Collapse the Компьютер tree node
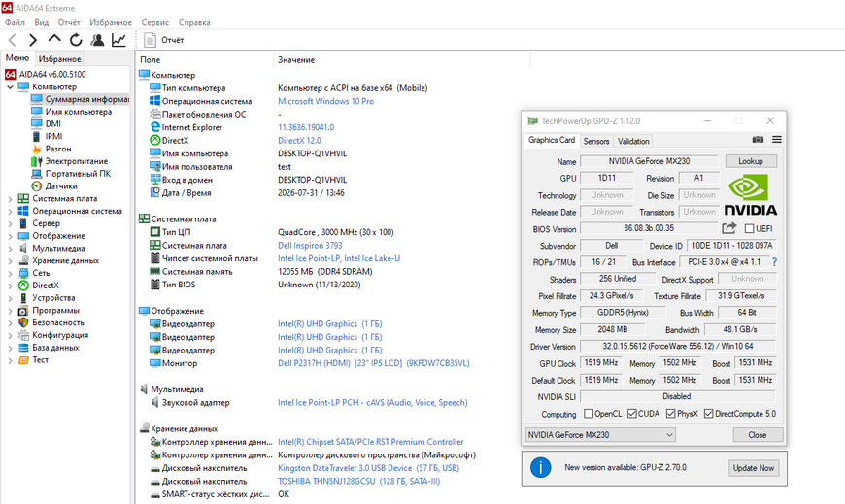The width and height of the screenshot is (845, 504). 10,86
